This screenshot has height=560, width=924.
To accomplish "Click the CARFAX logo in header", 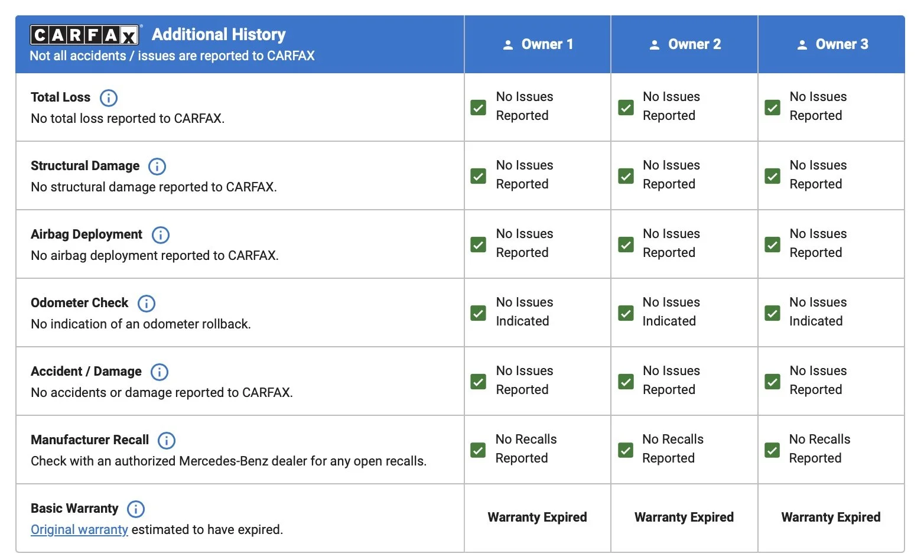I will (x=85, y=35).
